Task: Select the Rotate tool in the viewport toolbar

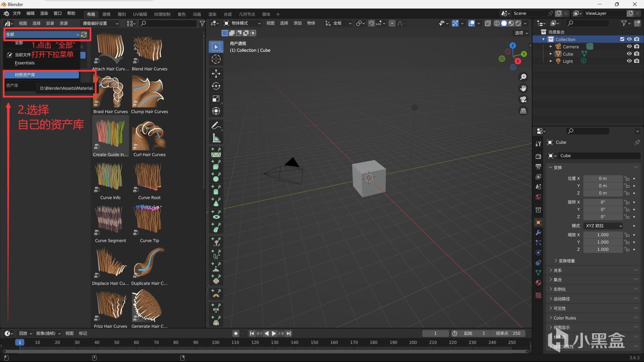Action: click(x=216, y=86)
